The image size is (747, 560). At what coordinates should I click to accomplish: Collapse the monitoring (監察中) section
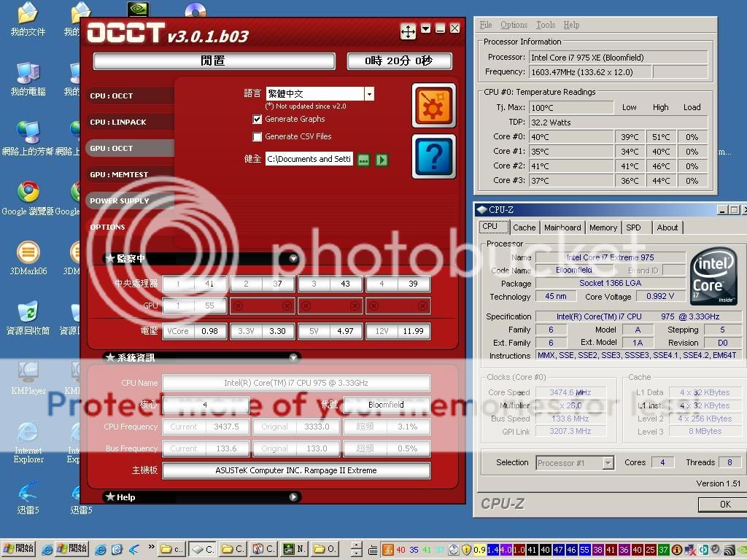[x=293, y=259]
